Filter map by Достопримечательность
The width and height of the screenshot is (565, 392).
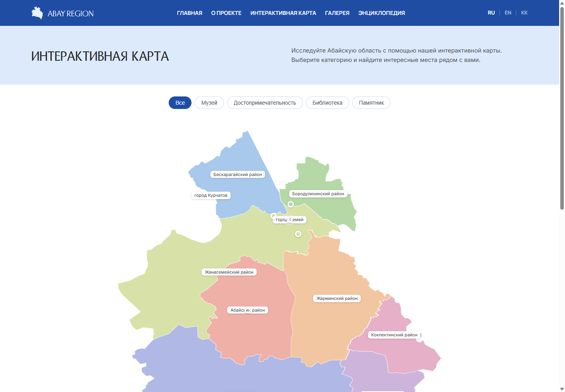click(x=265, y=103)
